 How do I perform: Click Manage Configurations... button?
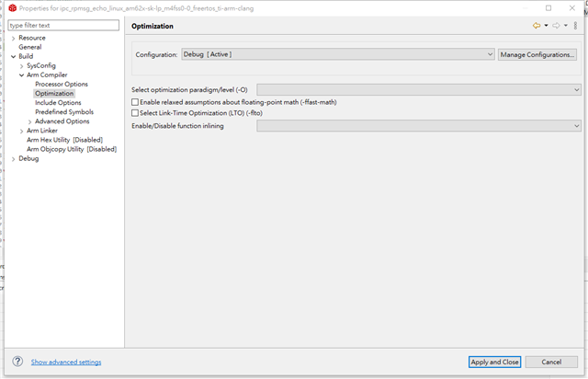537,54
